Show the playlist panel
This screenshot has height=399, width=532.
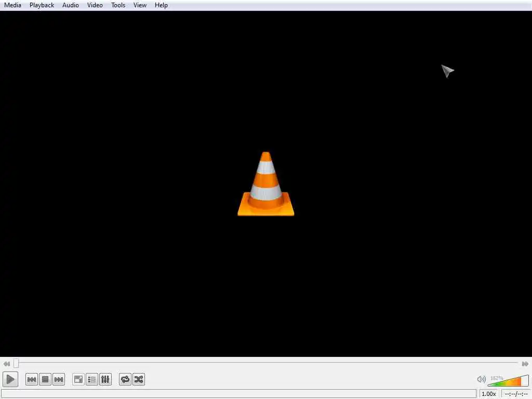point(92,379)
